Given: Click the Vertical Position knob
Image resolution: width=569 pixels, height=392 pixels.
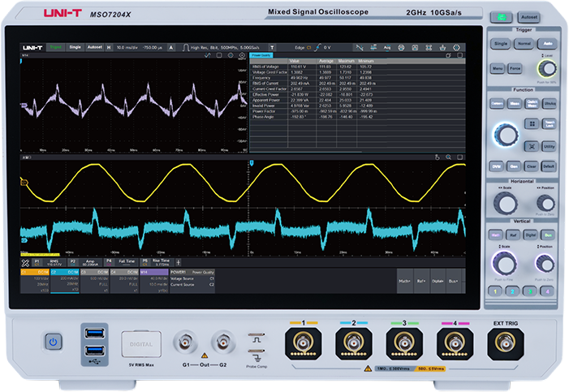Looking at the screenshot, I should [x=545, y=263].
